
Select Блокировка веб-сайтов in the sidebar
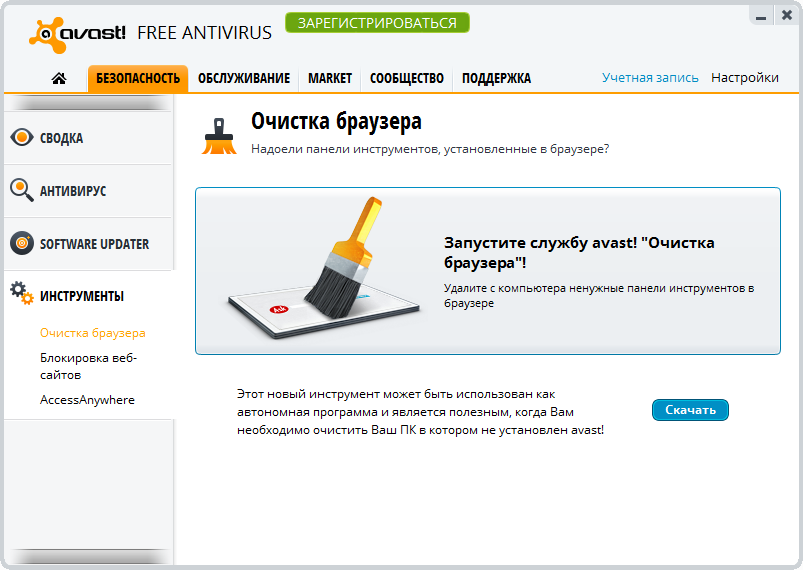point(88,366)
